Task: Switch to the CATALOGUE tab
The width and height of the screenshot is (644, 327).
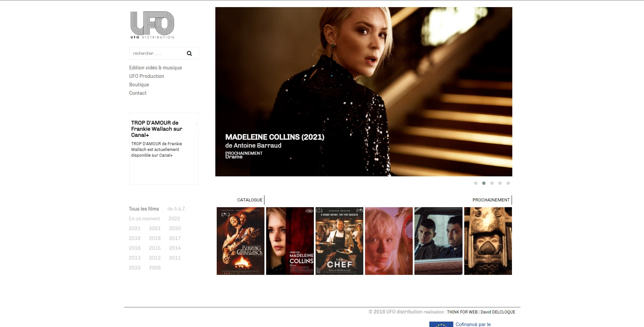Action: 250,200
